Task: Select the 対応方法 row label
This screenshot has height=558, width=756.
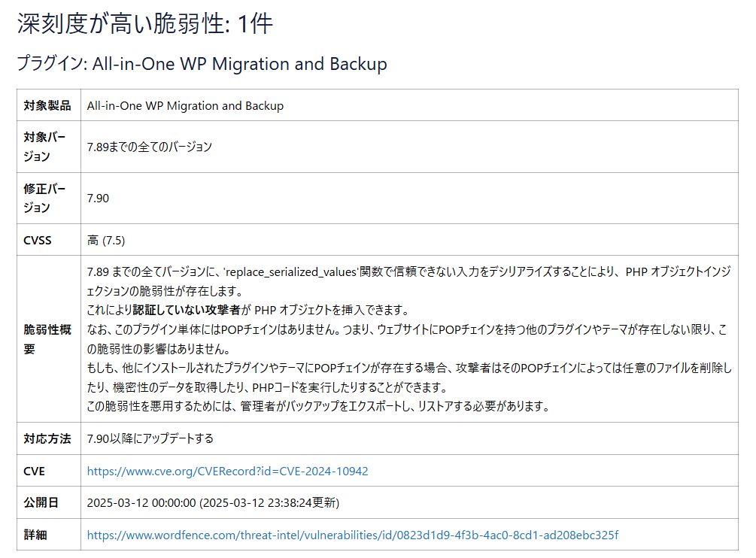Action: [x=47, y=438]
